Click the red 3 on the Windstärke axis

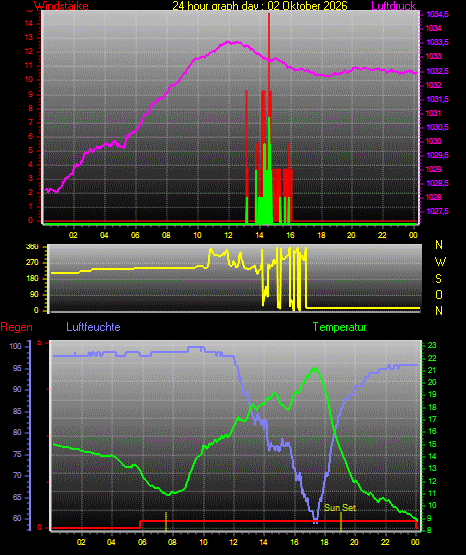pyautogui.click(x=31, y=178)
